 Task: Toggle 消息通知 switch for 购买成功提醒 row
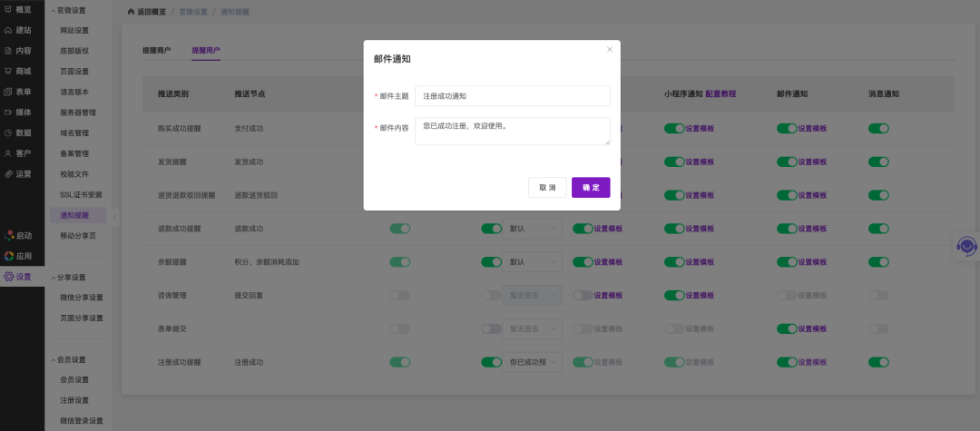click(877, 129)
